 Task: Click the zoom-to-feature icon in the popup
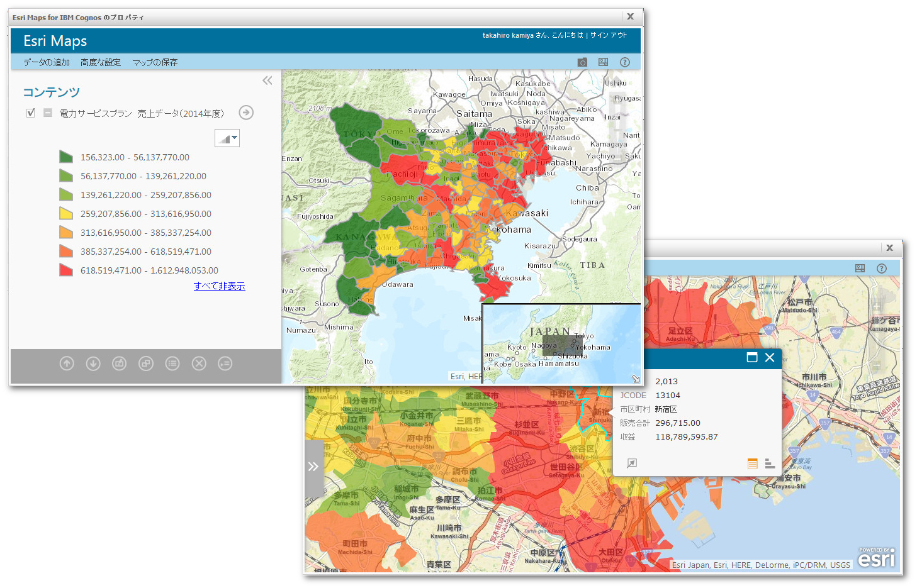(x=632, y=463)
